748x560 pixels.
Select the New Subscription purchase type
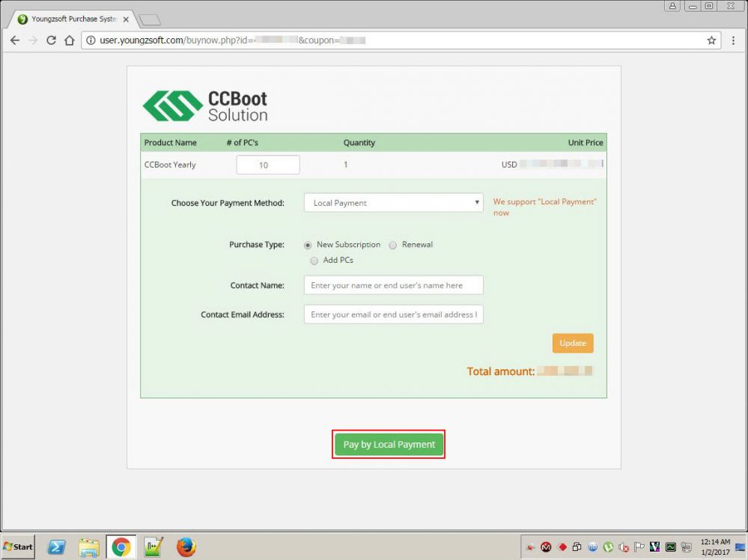[308, 245]
